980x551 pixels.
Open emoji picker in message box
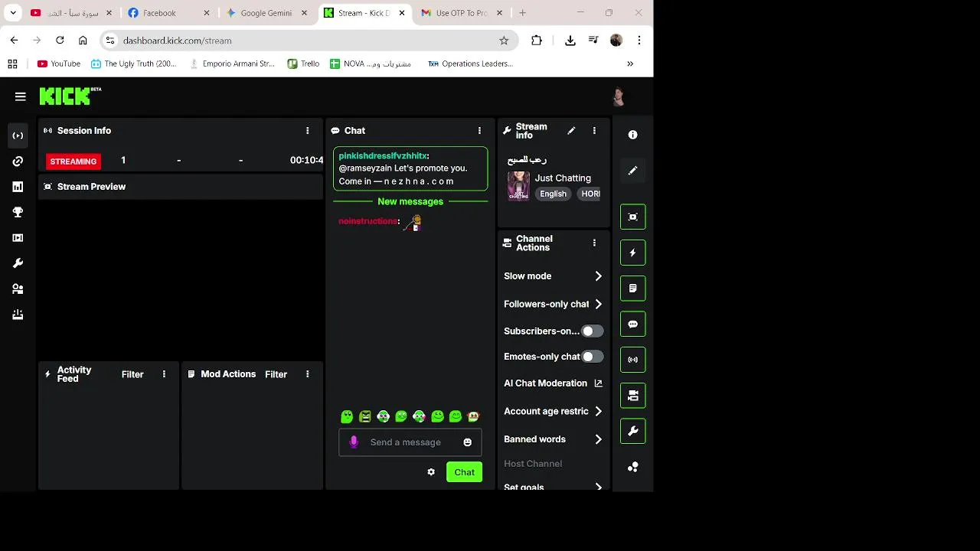point(467,442)
